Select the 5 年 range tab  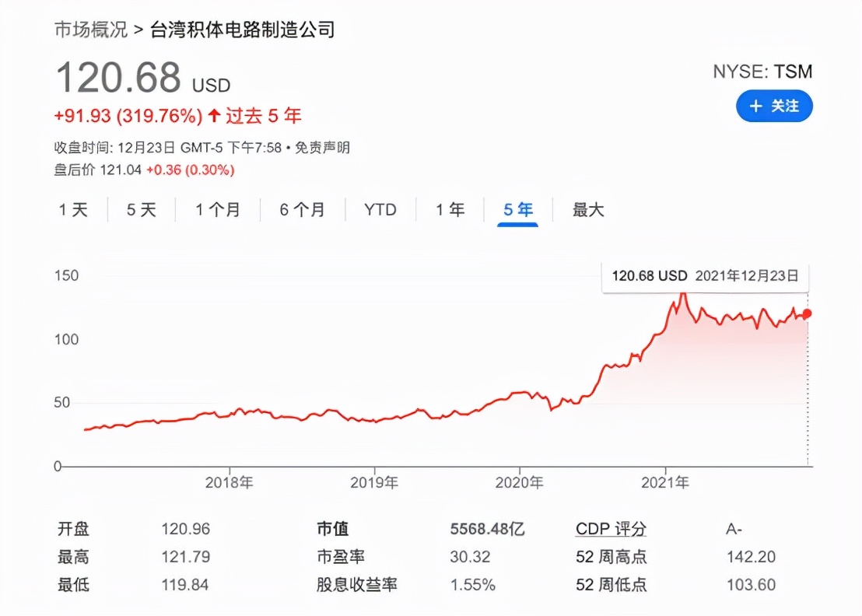pyautogui.click(x=518, y=209)
